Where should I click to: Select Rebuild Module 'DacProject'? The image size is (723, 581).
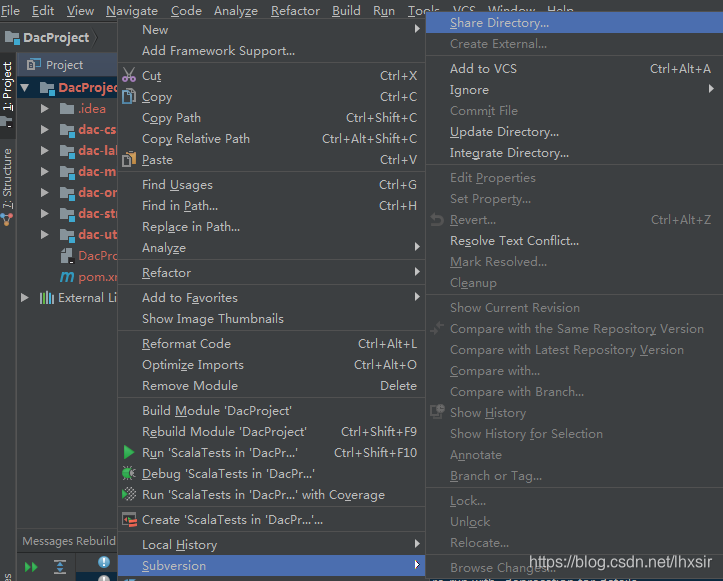[x=271, y=432]
